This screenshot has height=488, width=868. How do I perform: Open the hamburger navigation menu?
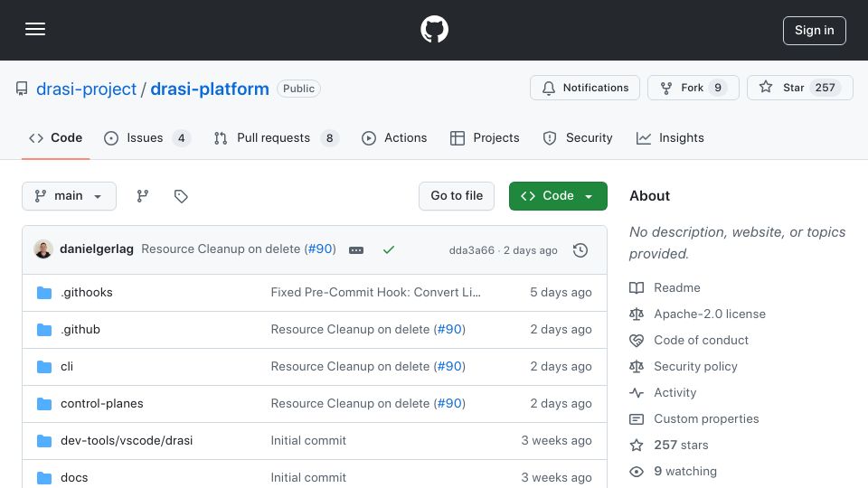coord(35,29)
